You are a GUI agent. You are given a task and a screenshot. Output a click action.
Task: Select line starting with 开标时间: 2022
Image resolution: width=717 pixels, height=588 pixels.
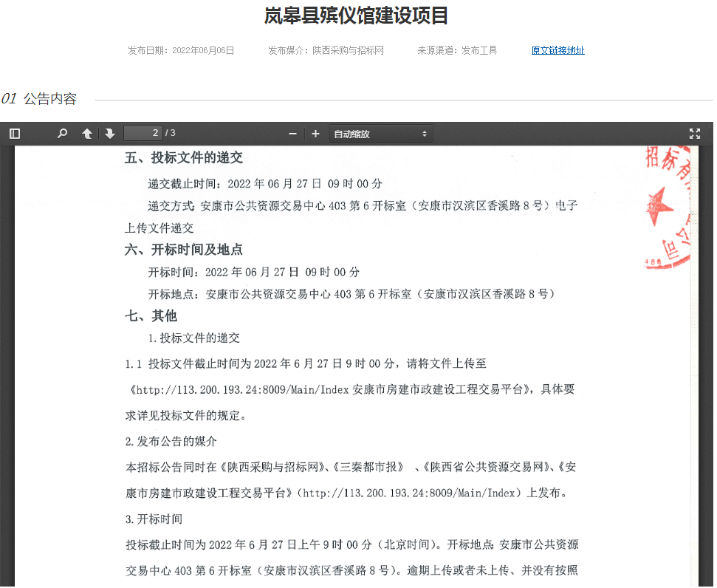click(x=254, y=273)
